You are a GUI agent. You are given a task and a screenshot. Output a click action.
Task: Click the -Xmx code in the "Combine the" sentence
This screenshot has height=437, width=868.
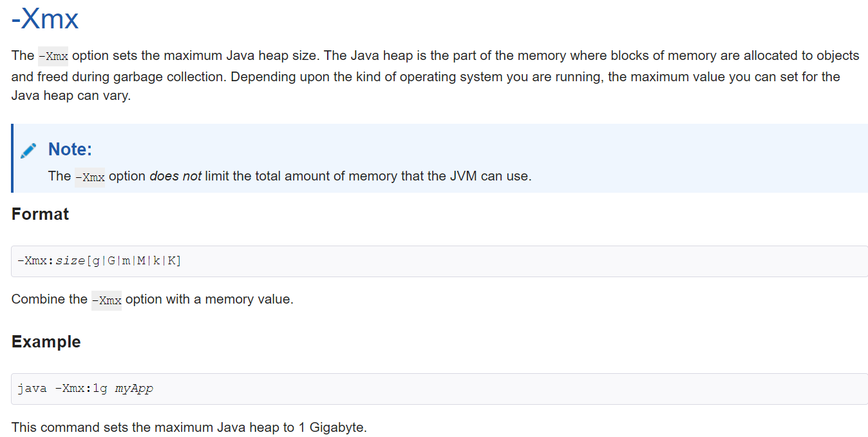point(106,300)
